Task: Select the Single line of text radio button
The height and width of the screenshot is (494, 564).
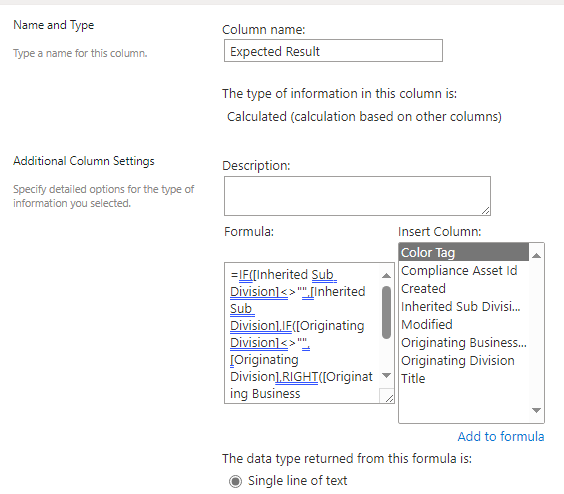Action: pos(236,481)
